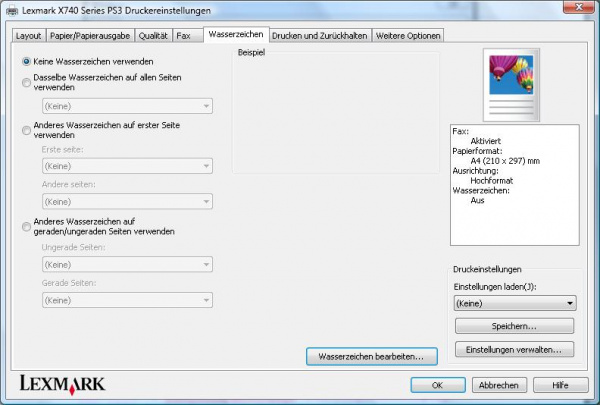
Task: Switch to the Layout tab
Action: 28,35
